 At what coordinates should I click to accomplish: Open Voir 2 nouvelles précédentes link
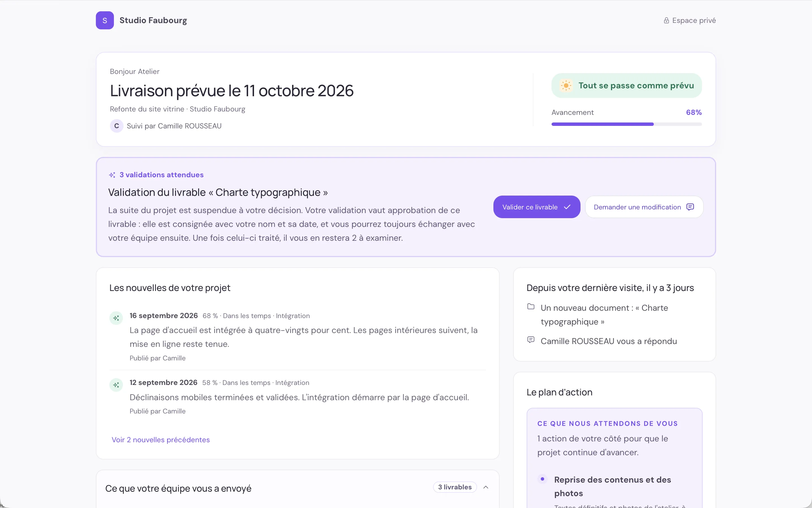click(160, 440)
